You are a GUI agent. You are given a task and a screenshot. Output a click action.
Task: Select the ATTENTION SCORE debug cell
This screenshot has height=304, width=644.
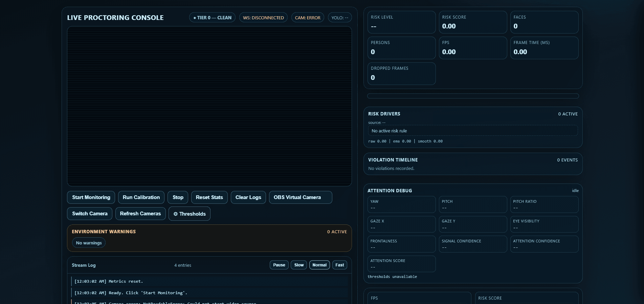click(x=402, y=264)
